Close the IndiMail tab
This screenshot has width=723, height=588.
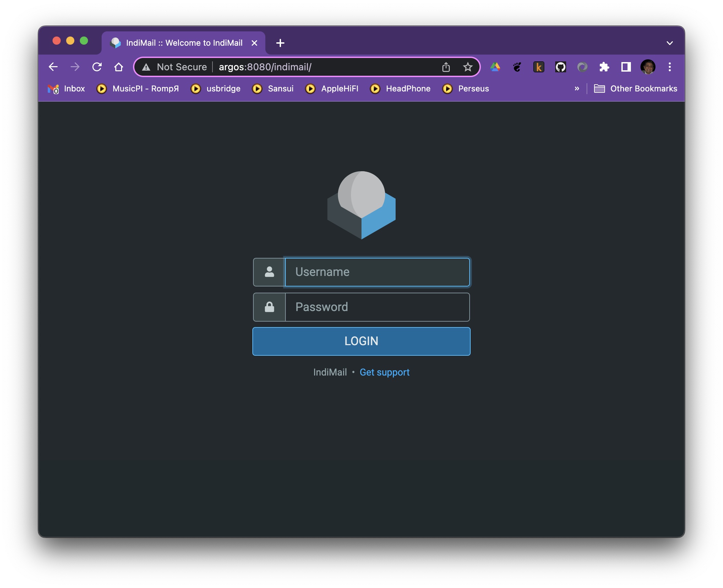pyautogui.click(x=254, y=43)
